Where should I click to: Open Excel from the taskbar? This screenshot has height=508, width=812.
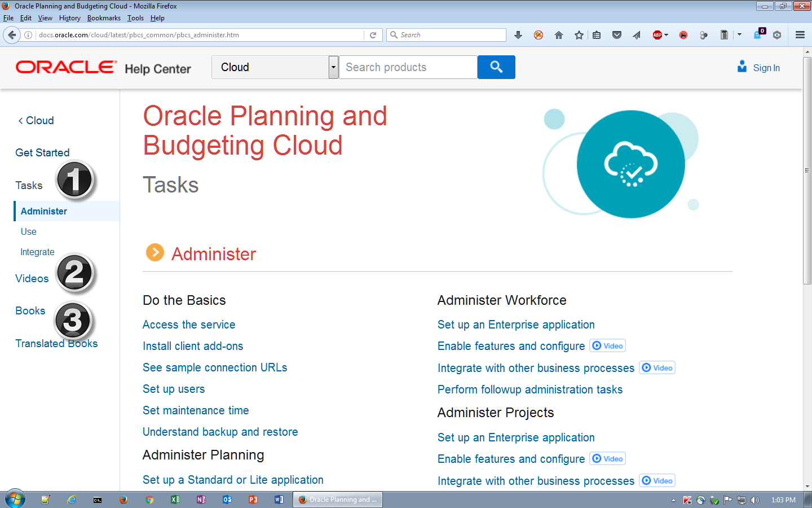pos(175,500)
